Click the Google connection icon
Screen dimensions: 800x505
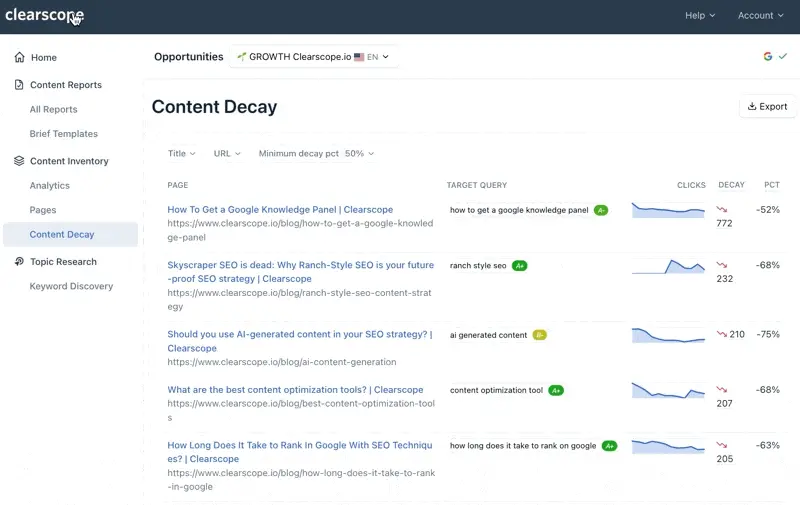[x=767, y=56]
